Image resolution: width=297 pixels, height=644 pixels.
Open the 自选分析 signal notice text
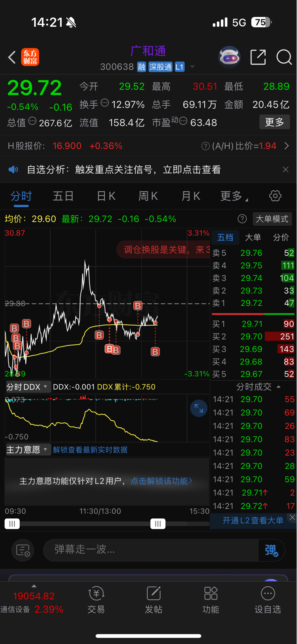point(124,169)
